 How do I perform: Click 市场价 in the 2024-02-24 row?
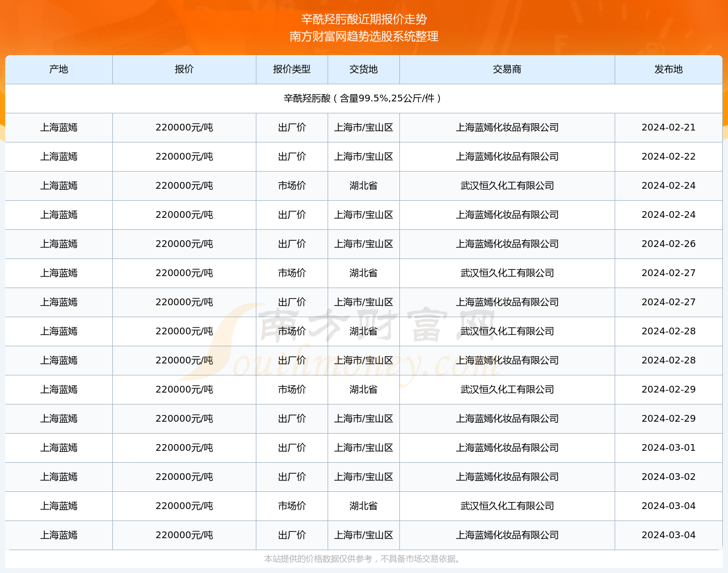coord(292,186)
